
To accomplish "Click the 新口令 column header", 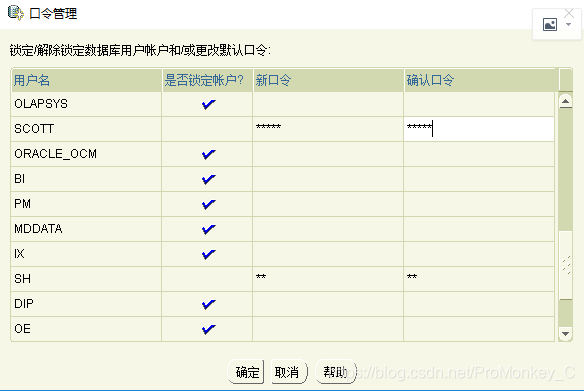I will tap(328, 80).
